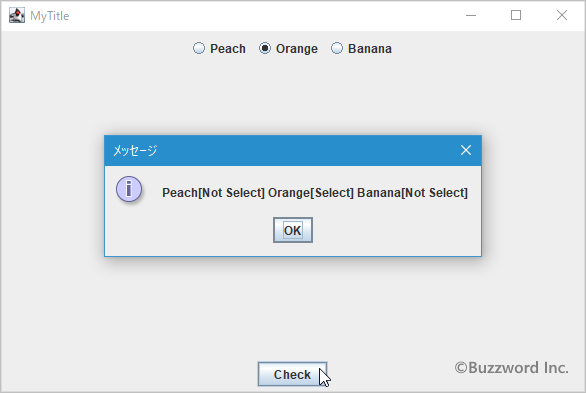The image size is (586, 393).
Task: Click the Banana[Not Select] message text
Action: tap(412, 193)
